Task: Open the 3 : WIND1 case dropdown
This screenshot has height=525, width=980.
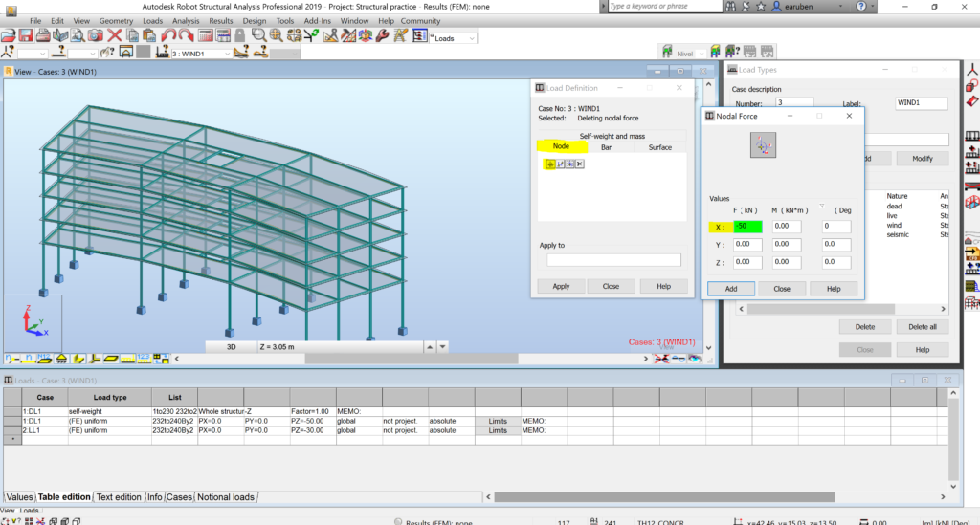Action: click(x=226, y=54)
